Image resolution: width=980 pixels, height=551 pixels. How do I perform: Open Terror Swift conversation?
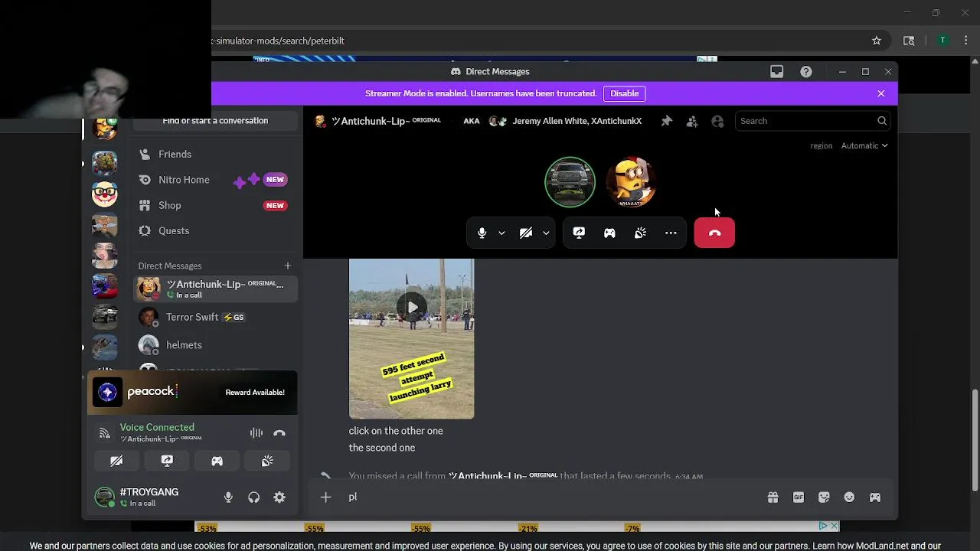(215, 317)
